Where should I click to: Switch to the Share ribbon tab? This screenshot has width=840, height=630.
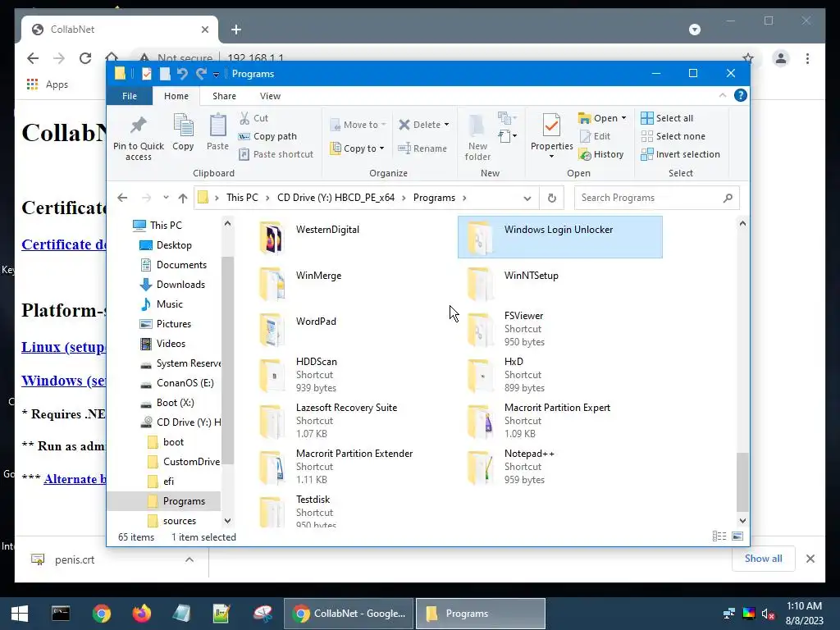tap(224, 96)
